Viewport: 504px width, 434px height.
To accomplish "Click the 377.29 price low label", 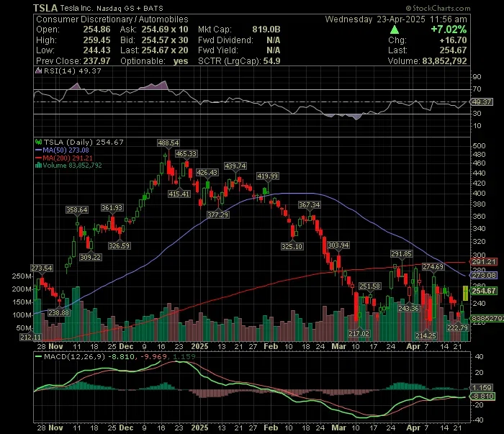I will click(218, 214).
